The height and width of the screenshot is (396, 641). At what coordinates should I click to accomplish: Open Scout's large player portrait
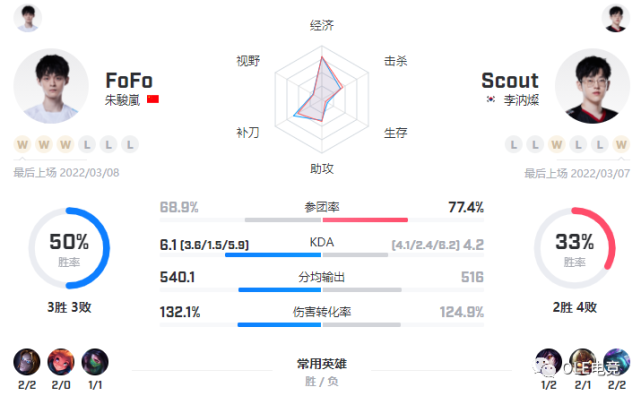tap(592, 86)
